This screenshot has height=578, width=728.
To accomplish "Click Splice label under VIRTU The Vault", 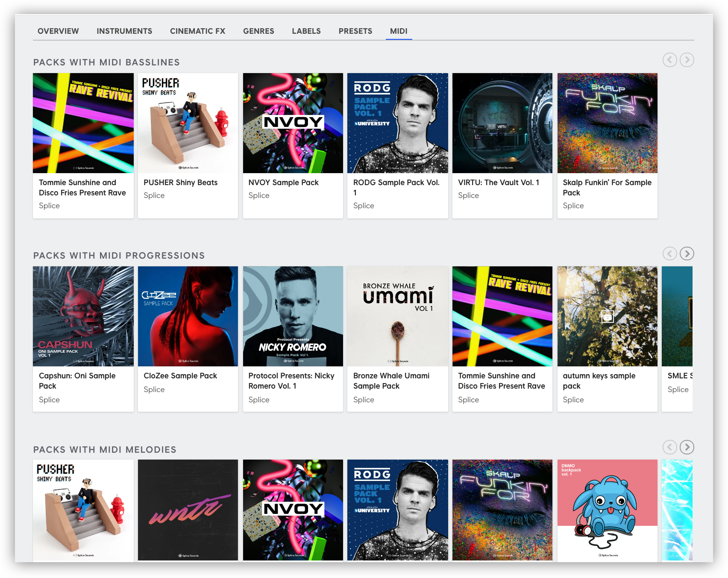I will tap(469, 195).
